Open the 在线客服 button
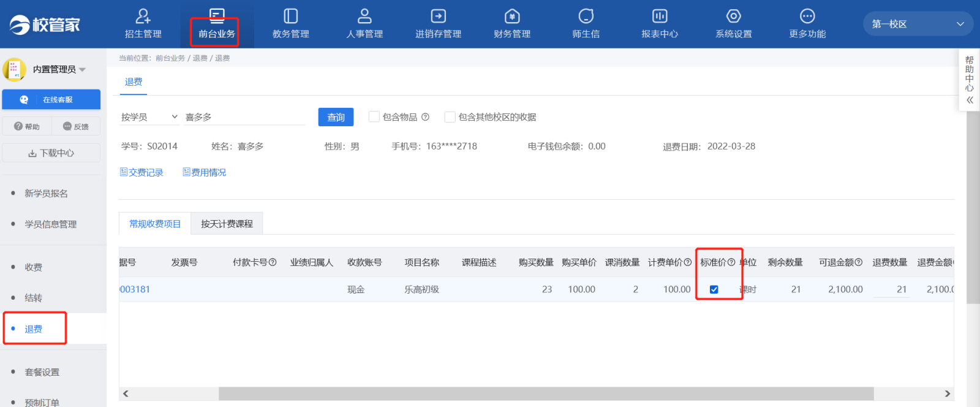 pos(51,99)
